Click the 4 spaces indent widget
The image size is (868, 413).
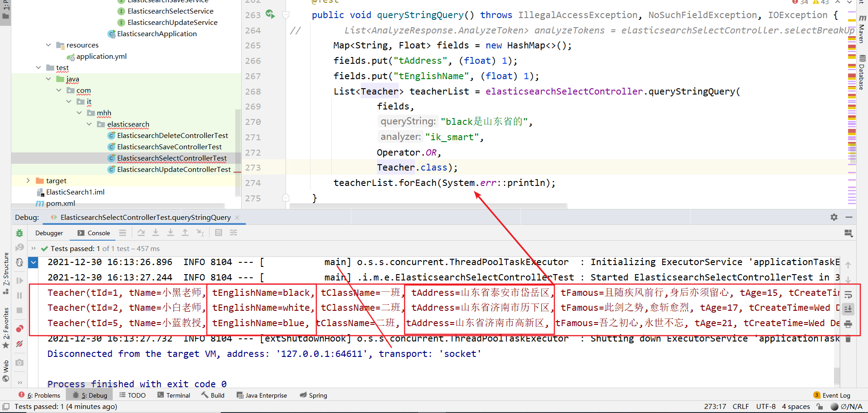tap(796, 406)
